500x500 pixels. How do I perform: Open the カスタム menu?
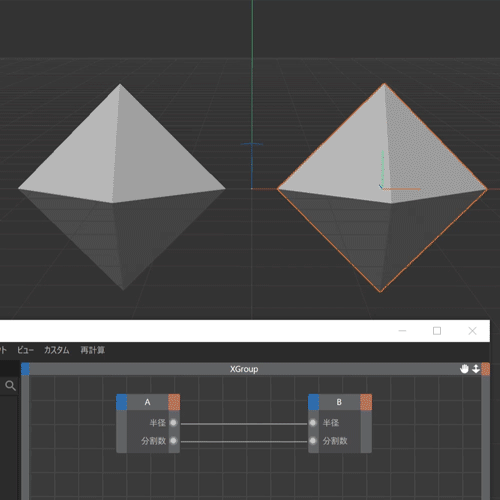[x=57, y=350]
